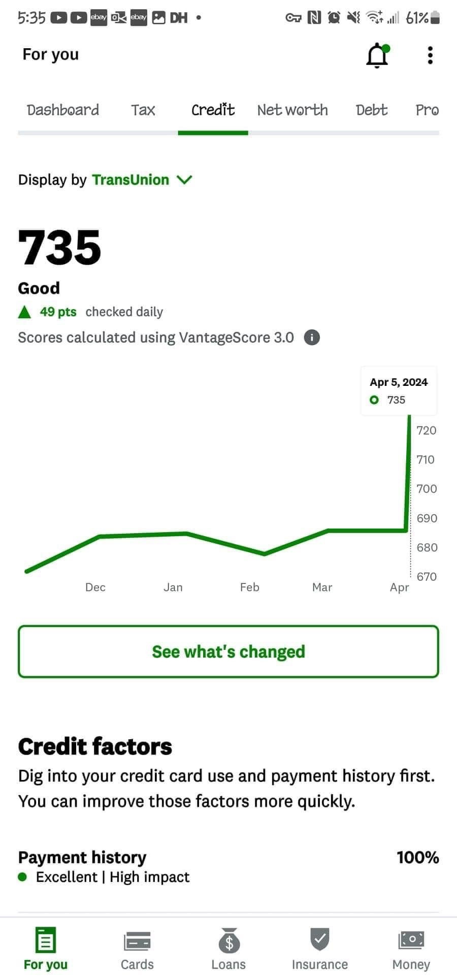Select the Credit tab
This screenshot has height=980, width=457.
point(213,110)
